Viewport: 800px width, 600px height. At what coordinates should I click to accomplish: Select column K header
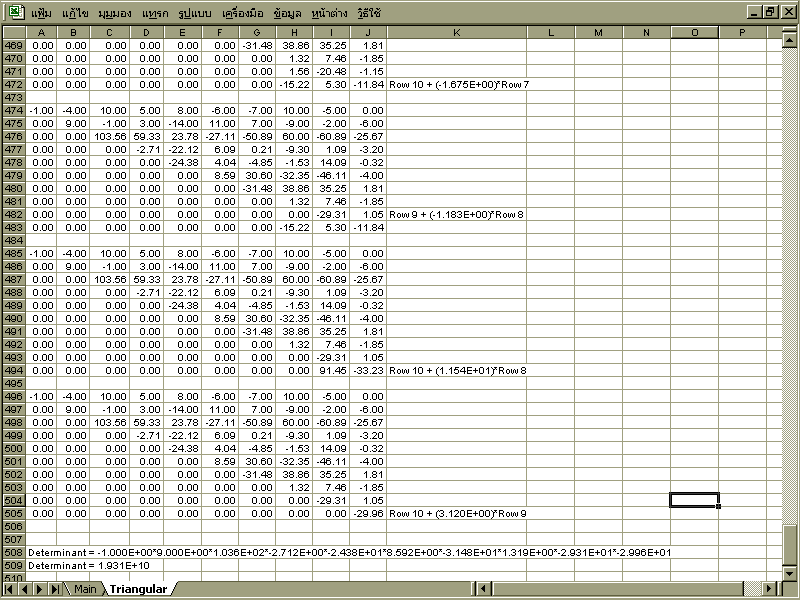click(456, 32)
